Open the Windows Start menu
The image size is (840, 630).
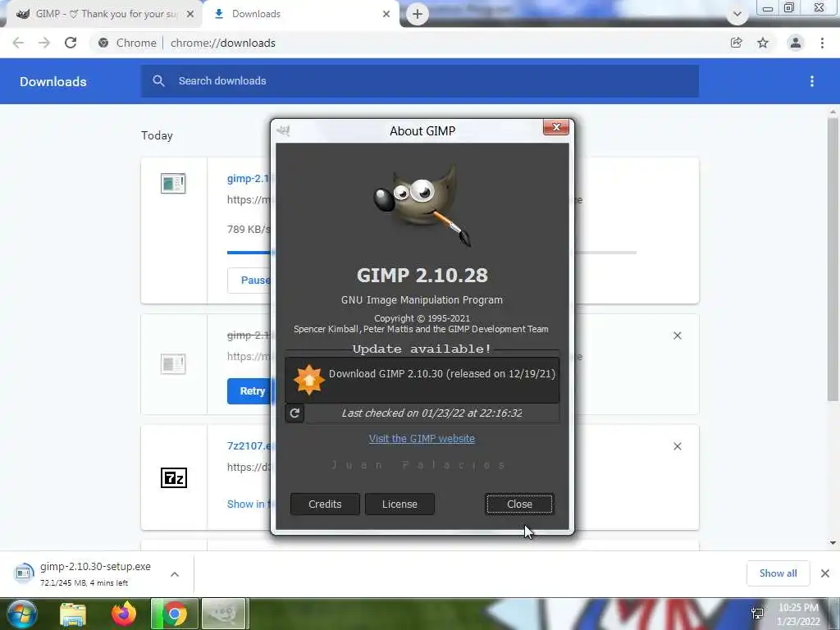21,614
